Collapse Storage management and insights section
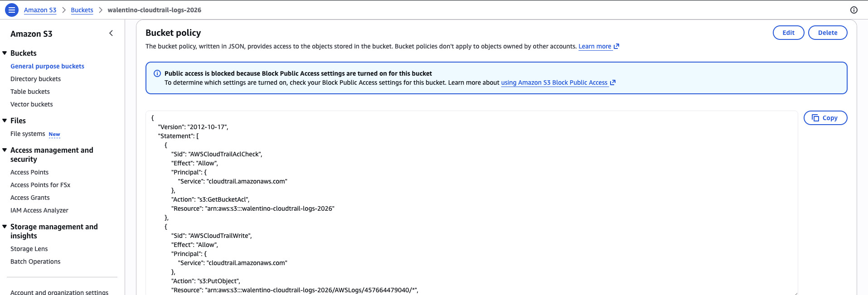The width and height of the screenshot is (868, 295). pos(5,227)
